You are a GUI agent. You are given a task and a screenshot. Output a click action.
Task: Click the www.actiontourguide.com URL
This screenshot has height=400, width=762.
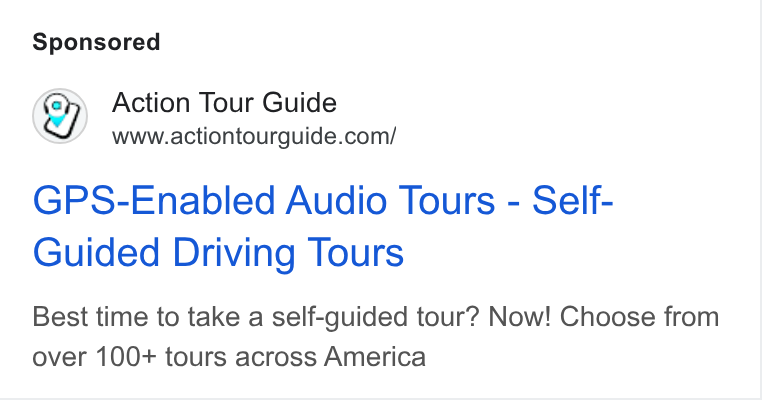pyautogui.click(x=254, y=136)
